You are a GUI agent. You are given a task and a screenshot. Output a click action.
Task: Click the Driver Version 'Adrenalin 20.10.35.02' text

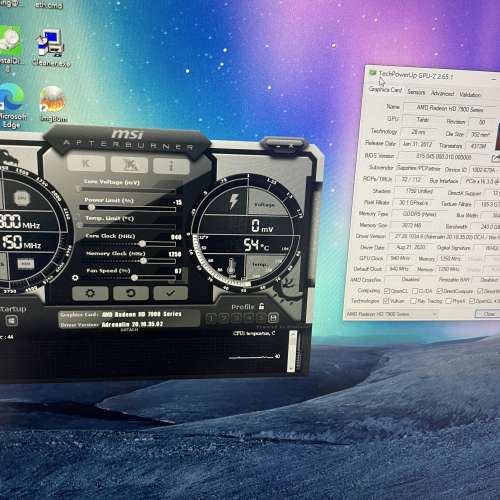(132, 324)
